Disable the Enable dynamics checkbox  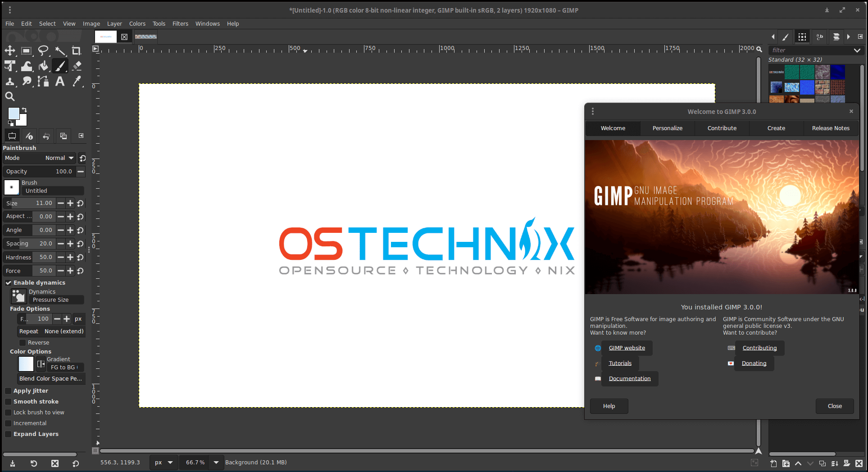point(8,283)
